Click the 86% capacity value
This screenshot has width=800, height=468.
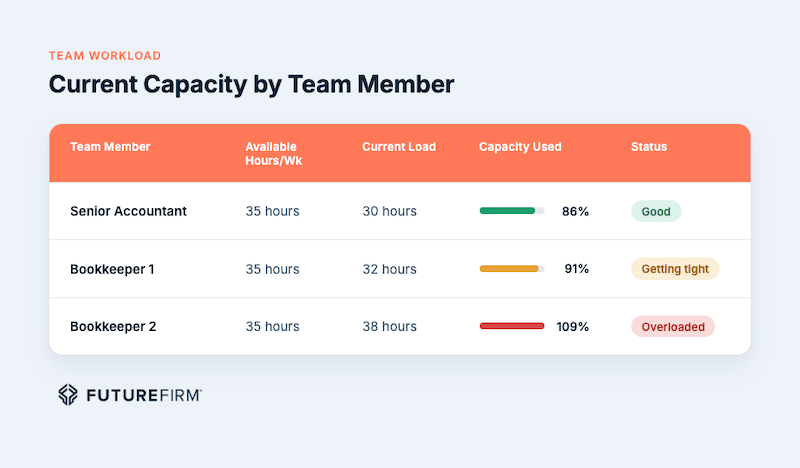click(575, 211)
